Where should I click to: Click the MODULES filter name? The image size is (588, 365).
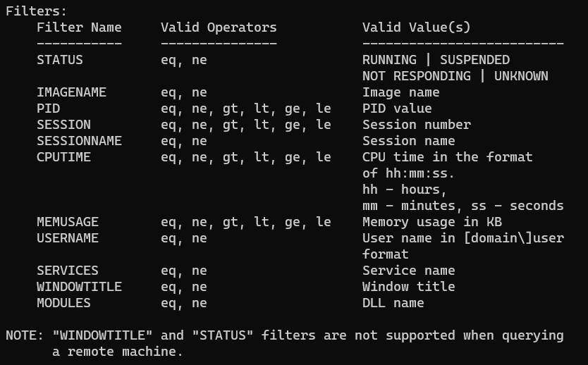tap(63, 303)
